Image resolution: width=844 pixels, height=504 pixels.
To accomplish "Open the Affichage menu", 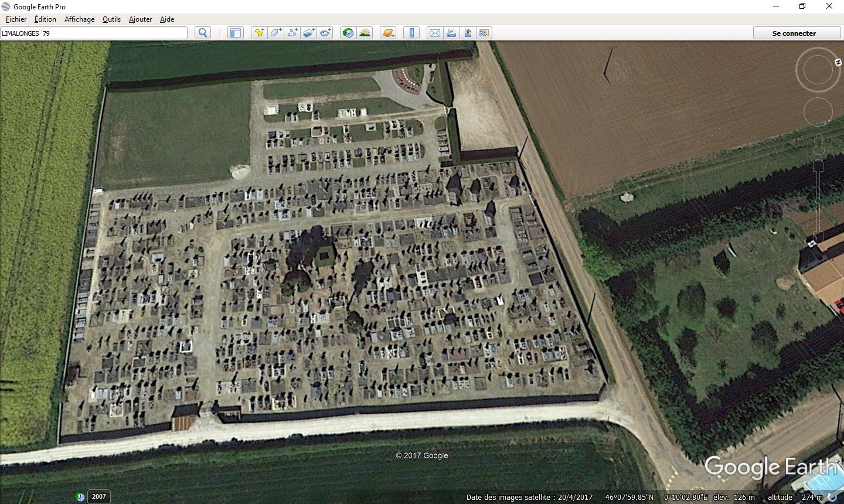I will pyautogui.click(x=79, y=19).
